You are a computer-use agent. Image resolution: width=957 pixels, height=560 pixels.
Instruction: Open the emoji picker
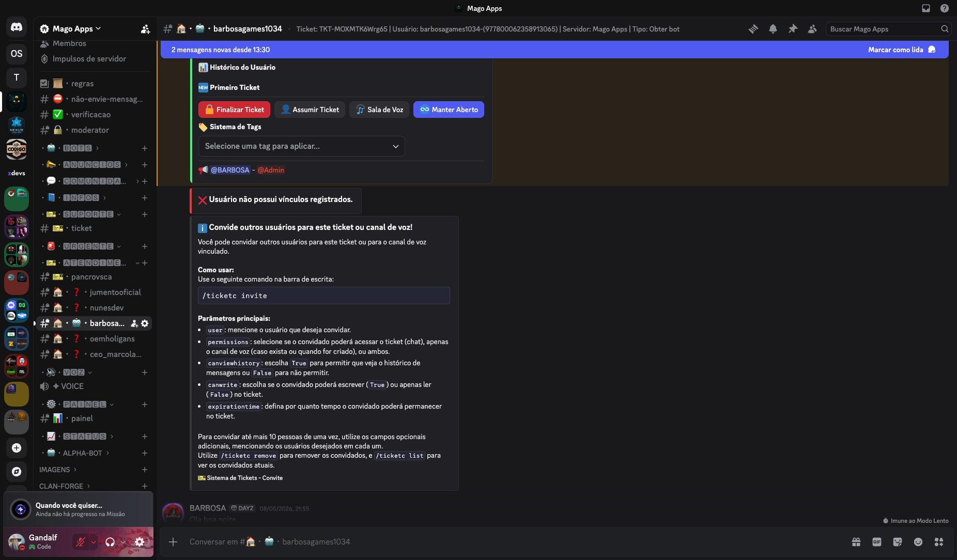(918, 542)
